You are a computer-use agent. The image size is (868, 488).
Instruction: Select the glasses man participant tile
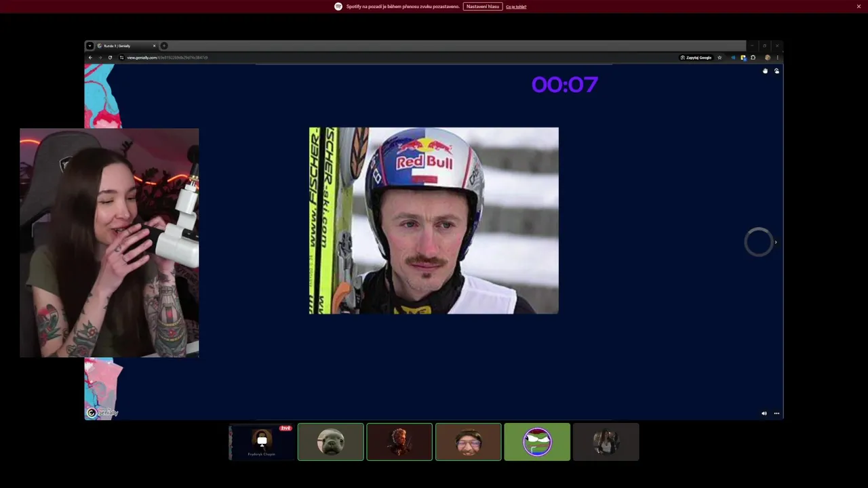click(x=468, y=442)
